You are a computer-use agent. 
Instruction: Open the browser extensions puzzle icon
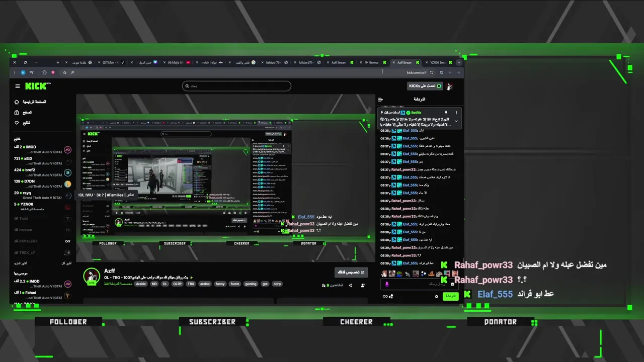[44, 72]
